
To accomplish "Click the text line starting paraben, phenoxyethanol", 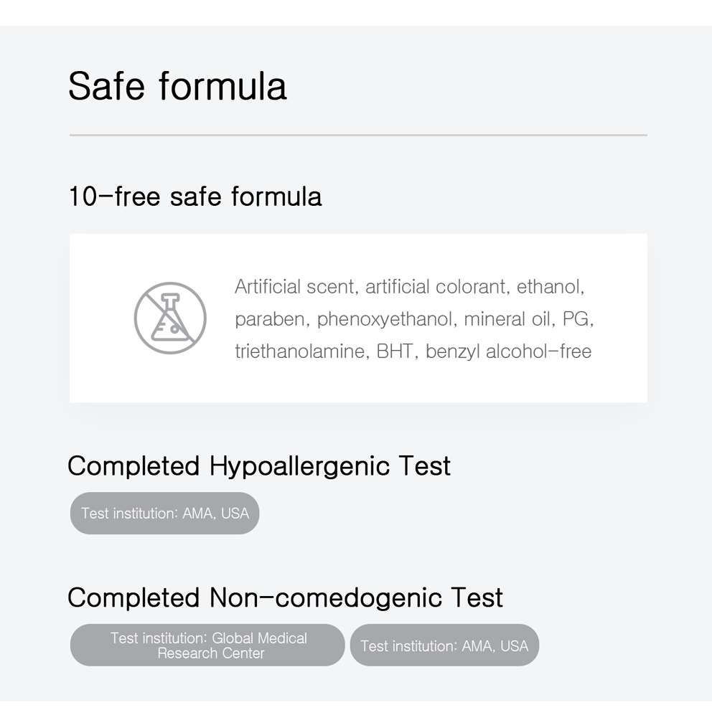I will tap(414, 319).
